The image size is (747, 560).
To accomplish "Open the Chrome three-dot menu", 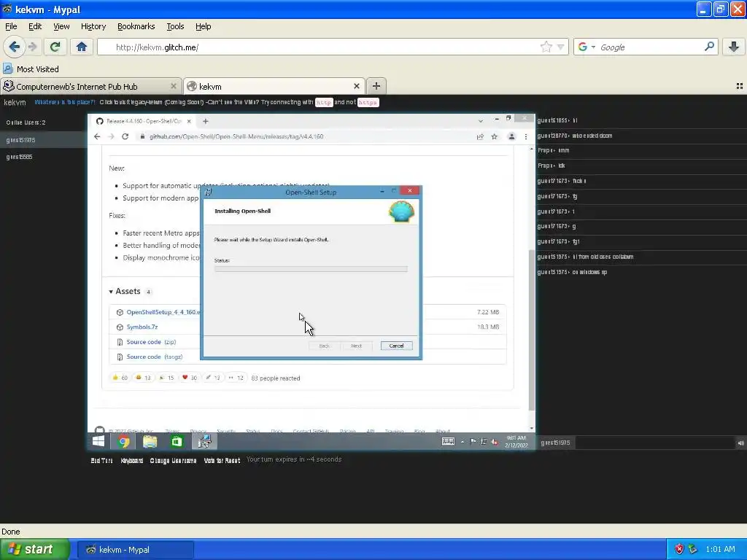I will (526, 136).
